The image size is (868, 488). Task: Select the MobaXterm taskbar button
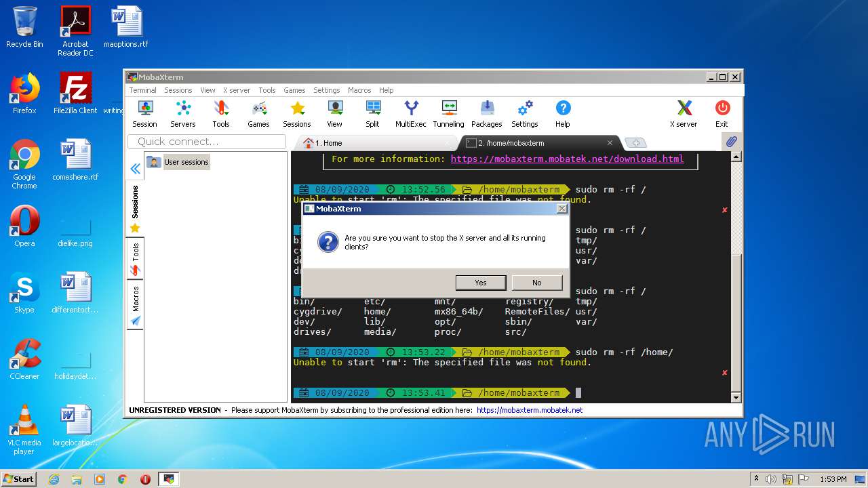click(x=169, y=479)
